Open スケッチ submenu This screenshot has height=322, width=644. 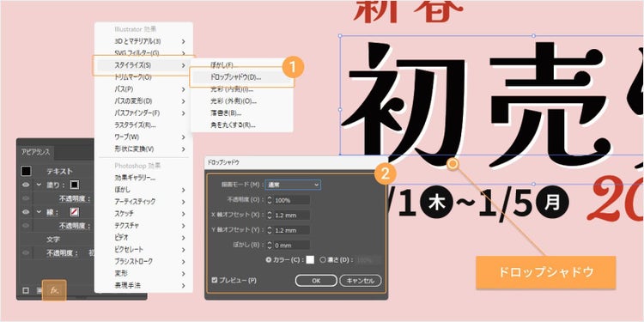point(143,214)
